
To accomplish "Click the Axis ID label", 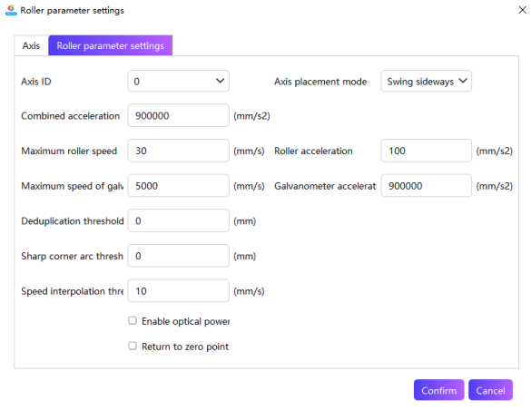I will point(36,82).
